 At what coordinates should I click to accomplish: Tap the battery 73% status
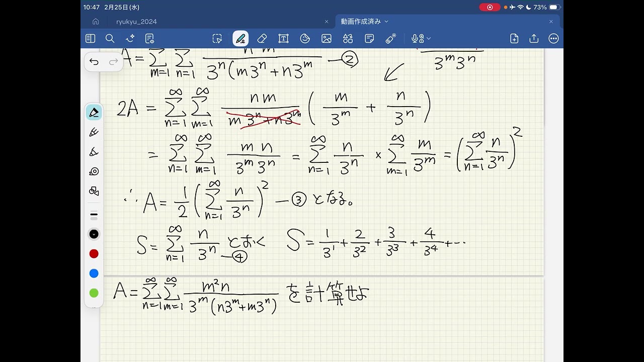[547, 7]
